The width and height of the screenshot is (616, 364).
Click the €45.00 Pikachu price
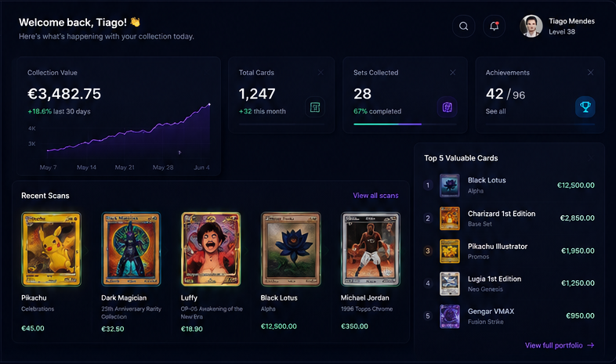33,328
